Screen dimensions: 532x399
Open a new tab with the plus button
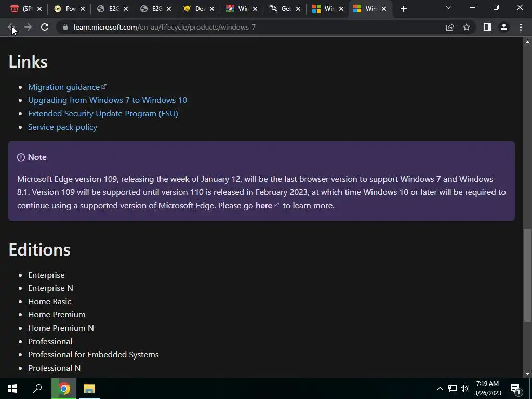pyautogui.click(x=403, y=9)
